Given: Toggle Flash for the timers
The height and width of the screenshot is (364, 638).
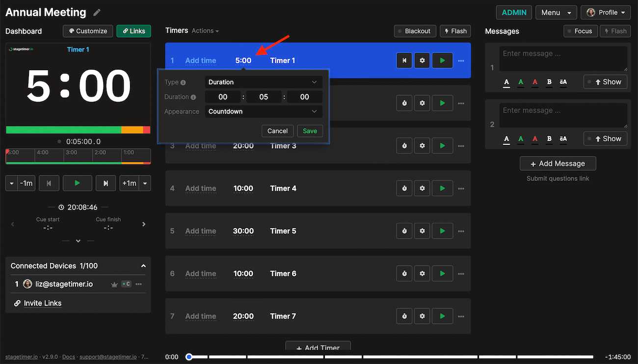Looking at the screenshot, I should [455, 31].
